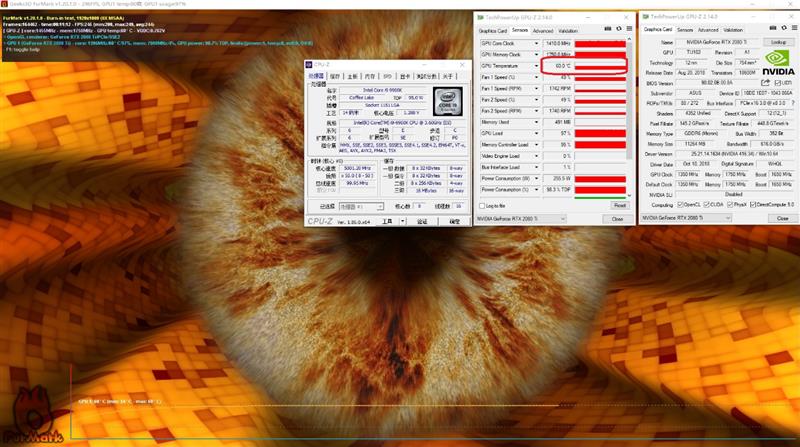This screenshot has width=800, height=447.
Task: Click camera icon in Graphics Card GPU-Z window
Action: 773,28
